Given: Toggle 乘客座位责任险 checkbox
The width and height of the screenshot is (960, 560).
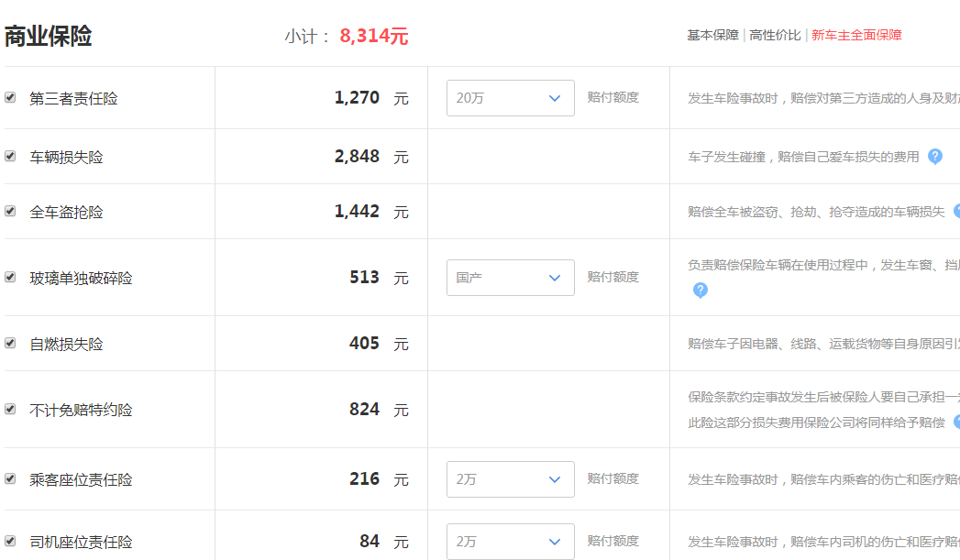Looking at the screenshot, I should coord(10,478).
